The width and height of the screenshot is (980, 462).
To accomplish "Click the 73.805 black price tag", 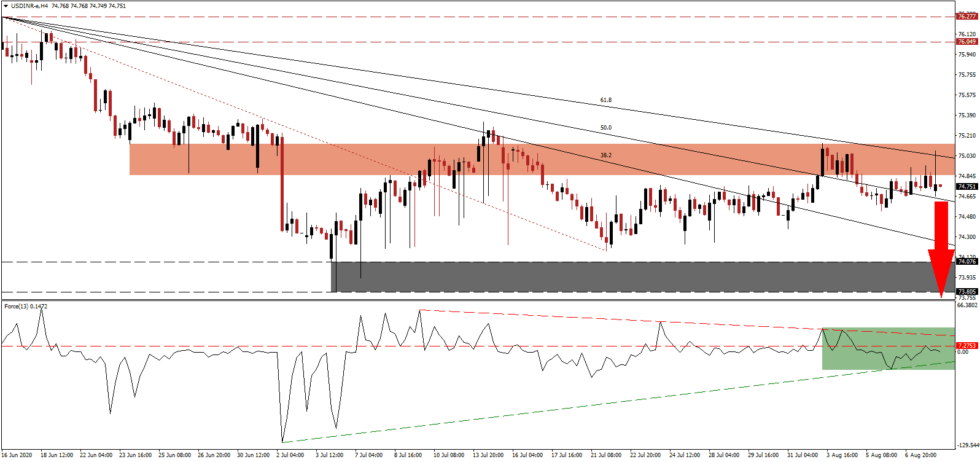I will point(966,292).
